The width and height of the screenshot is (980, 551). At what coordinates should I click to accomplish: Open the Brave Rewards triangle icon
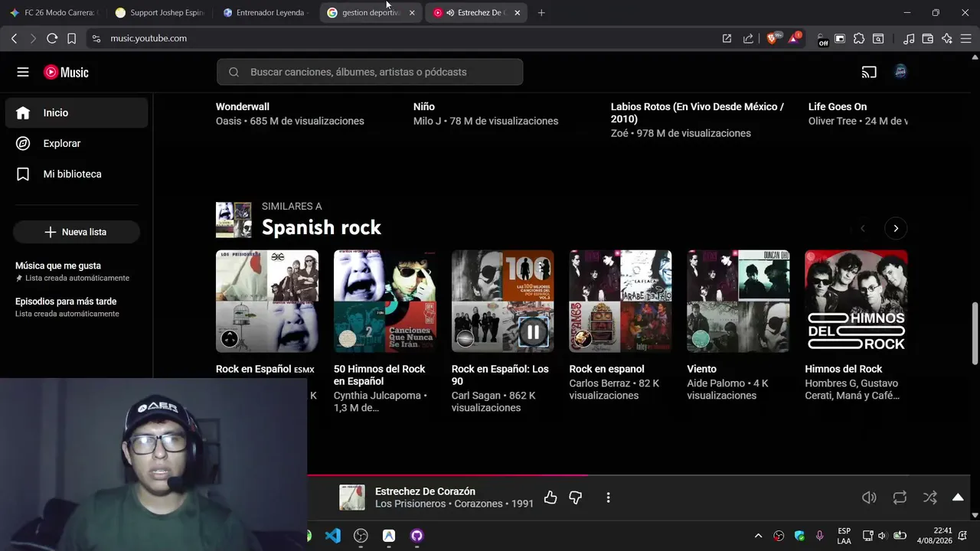coord(795,38)
